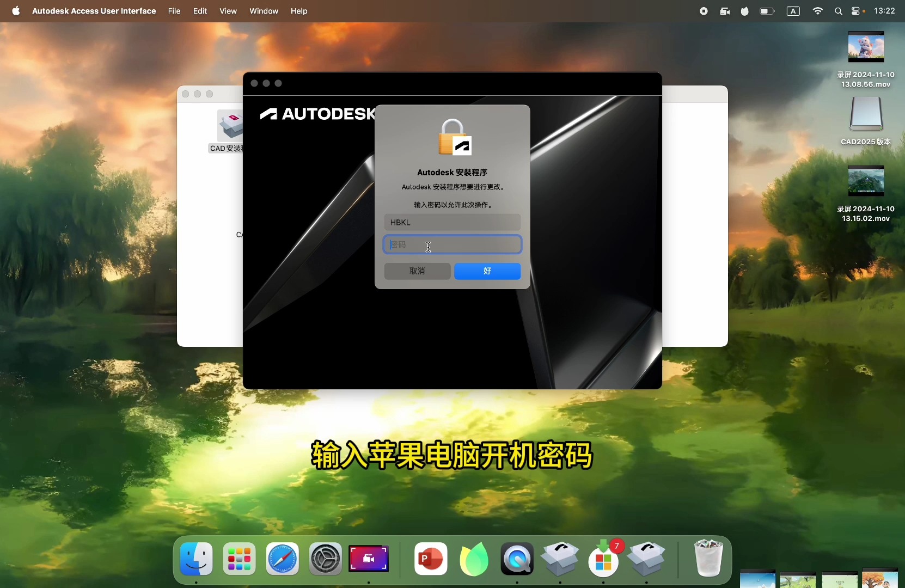Viewport: 905px width, 588px height.
Task: Open the Trash in the Dock
Action: [x=709, y=558]
